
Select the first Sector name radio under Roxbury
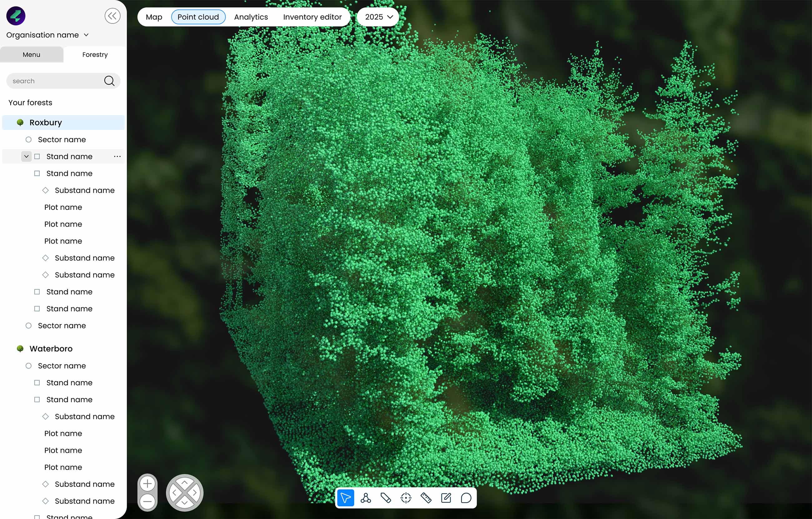pos(29,140)
